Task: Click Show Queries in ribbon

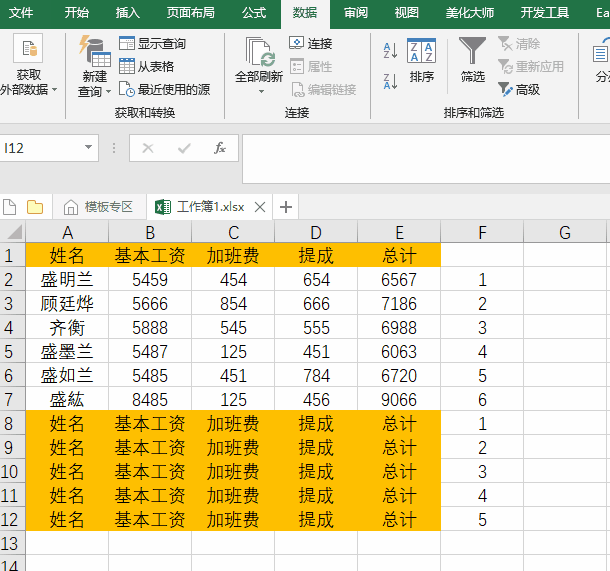Action: [153, 44]
